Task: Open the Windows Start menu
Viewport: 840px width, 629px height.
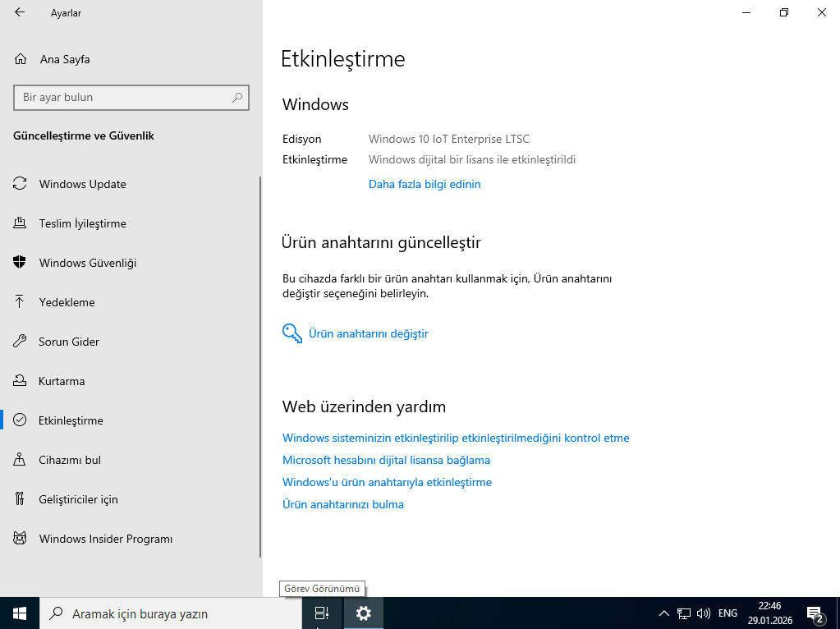Action: tap(20, 613)
